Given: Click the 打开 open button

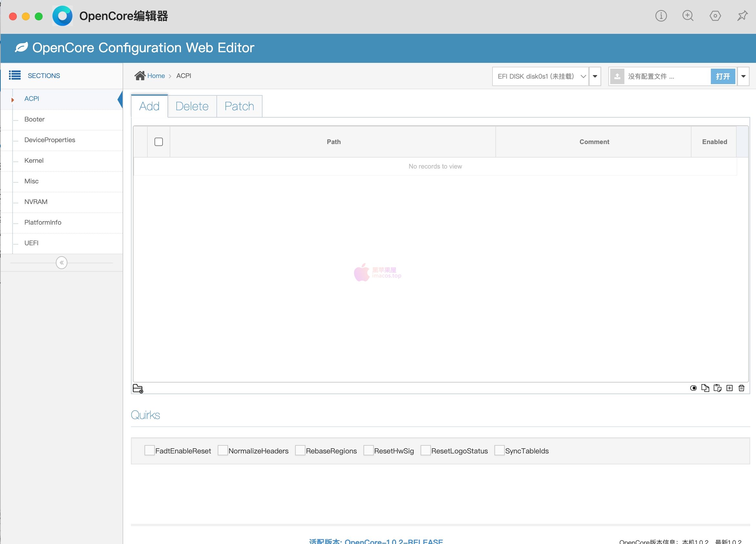Looking at the screenshot, I should tap(723, 76).
